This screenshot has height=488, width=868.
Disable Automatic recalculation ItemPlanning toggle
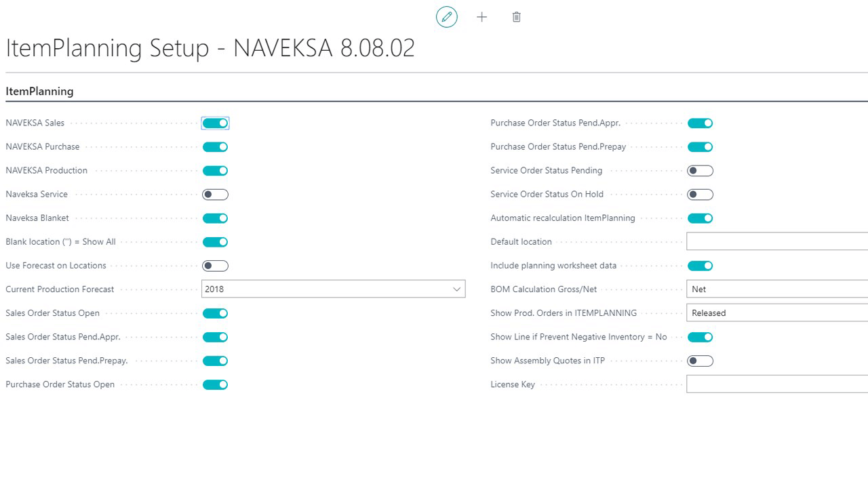[700, 218]
